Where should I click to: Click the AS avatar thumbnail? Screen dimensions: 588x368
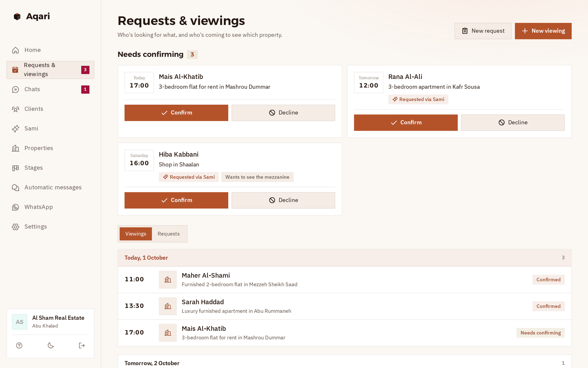(20, 322)
